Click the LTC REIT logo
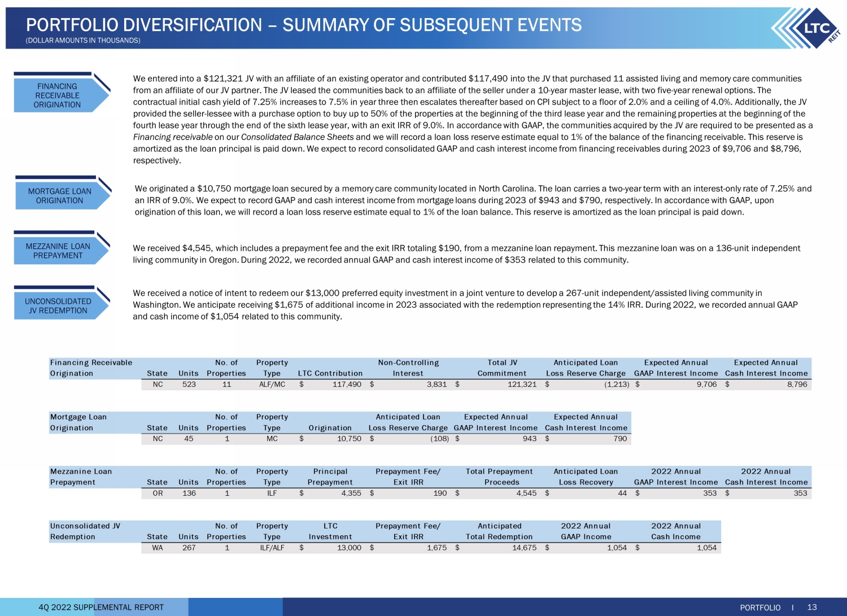The width and height of the screenshot is (847, 616). 809,28
